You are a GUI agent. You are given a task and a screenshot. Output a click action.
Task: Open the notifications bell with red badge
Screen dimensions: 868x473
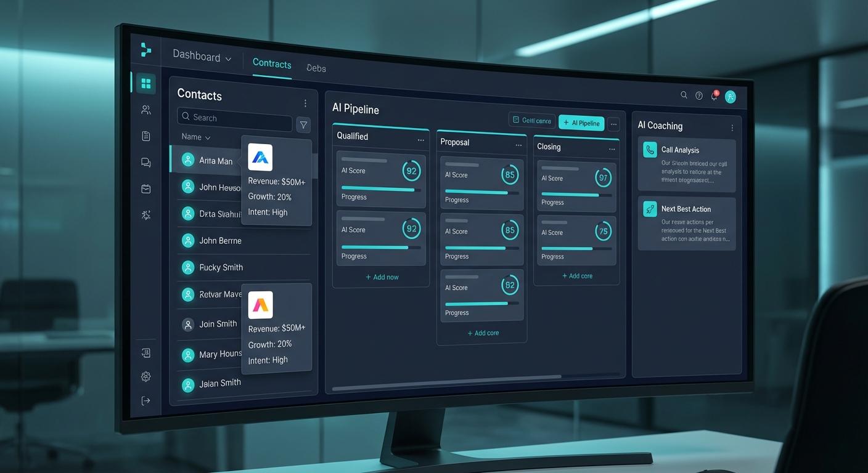(713, 95)
